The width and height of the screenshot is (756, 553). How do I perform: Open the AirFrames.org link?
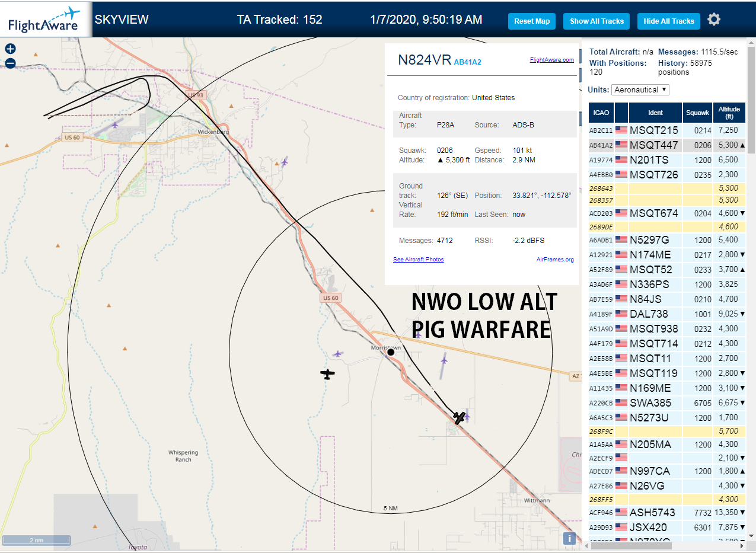pos(555,260)
